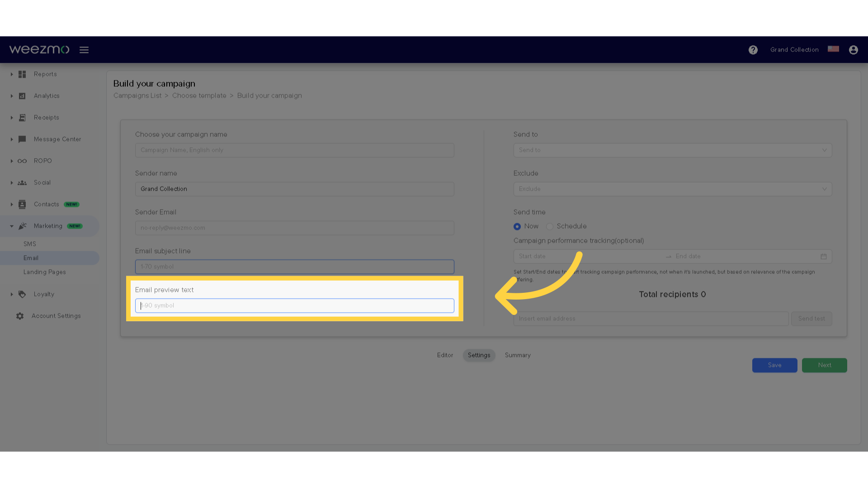The image size is (868, 488).
Task: Focus the campaign name input field
Action: [x=295, y=150]
